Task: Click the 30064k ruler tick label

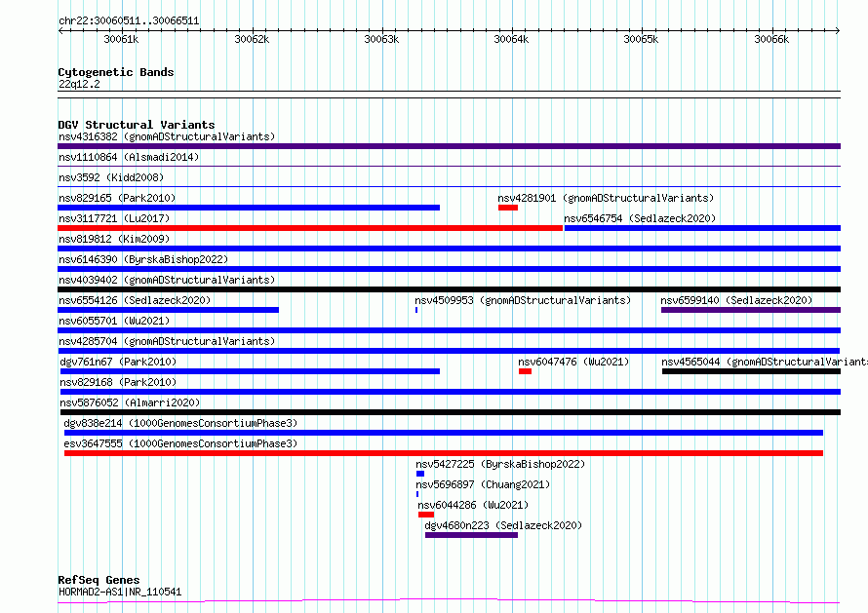Action: [x=511, y=39]
